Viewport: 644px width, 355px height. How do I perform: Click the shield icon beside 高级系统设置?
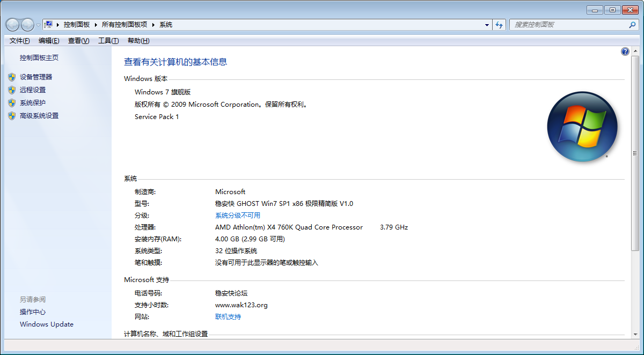tap(12, 116)
